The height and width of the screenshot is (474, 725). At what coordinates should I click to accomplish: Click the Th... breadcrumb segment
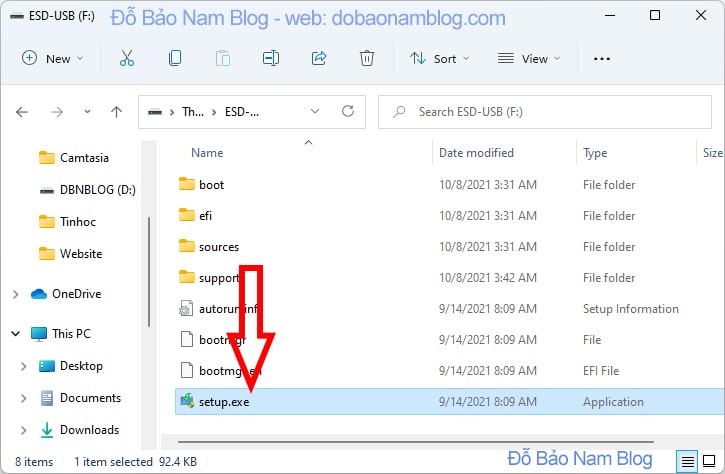pyautogui.click(x=192, y=112)
